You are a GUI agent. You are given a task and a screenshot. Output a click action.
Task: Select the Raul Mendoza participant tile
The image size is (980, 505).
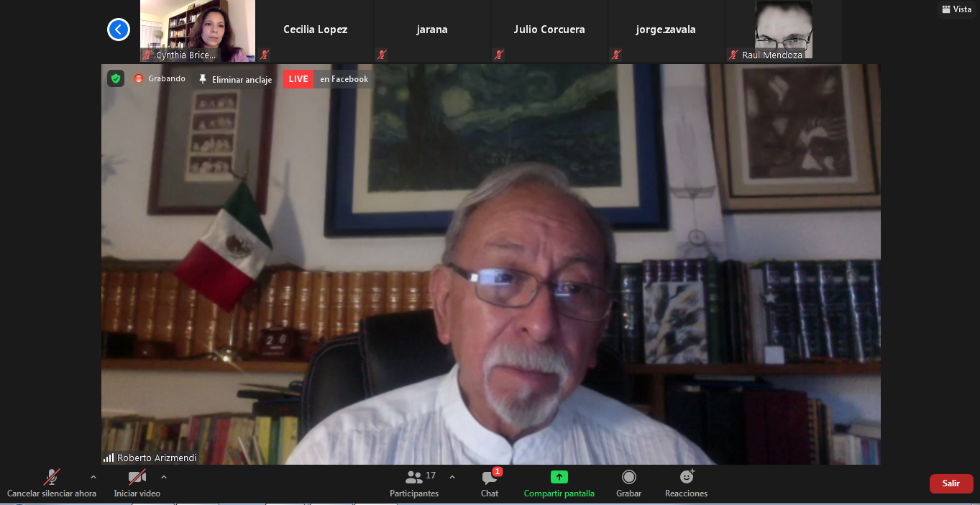(783, 30)
